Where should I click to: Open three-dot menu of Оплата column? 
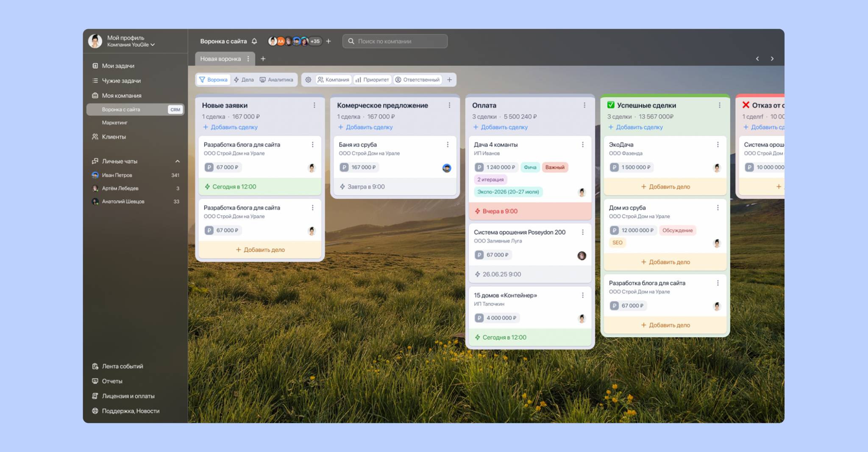pos(584,105)
